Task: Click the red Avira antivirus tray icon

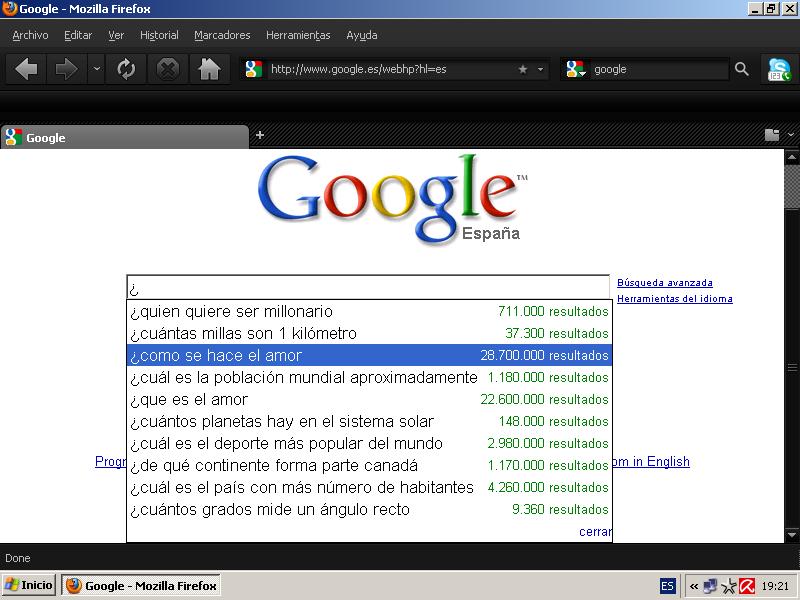Action: tap(747, 586)
